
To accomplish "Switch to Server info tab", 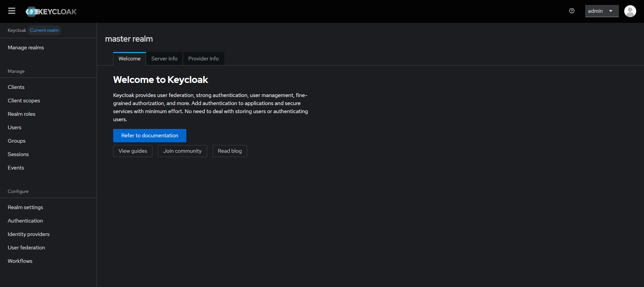I will [x=164, y=59].
